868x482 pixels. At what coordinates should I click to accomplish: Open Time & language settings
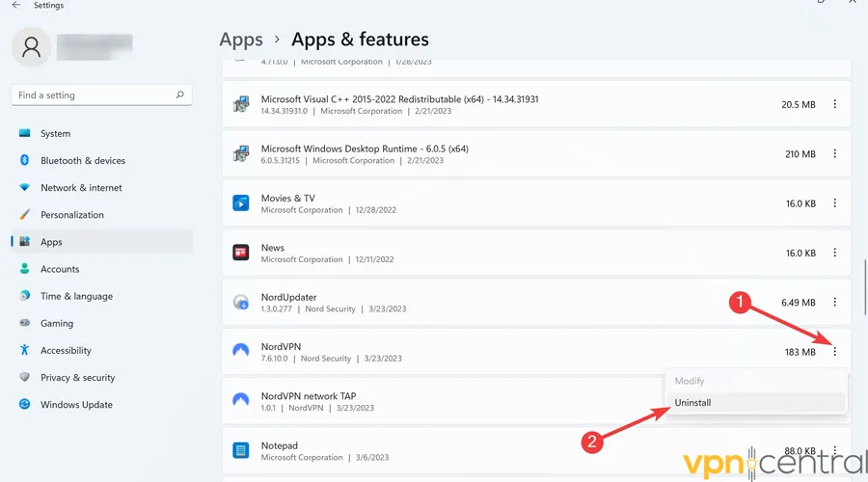(x=102, y=296)
